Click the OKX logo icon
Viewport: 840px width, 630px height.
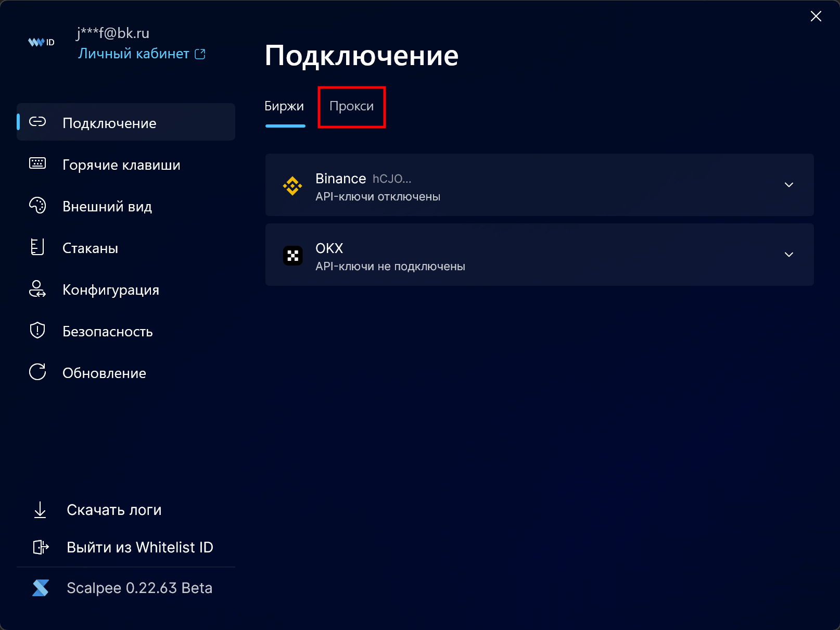(292, 256)
